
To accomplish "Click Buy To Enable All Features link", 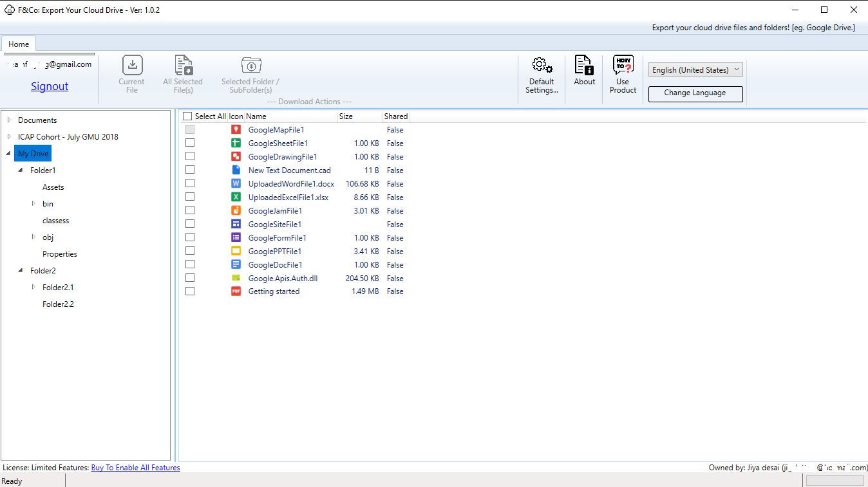I will [x=136, y=468].
